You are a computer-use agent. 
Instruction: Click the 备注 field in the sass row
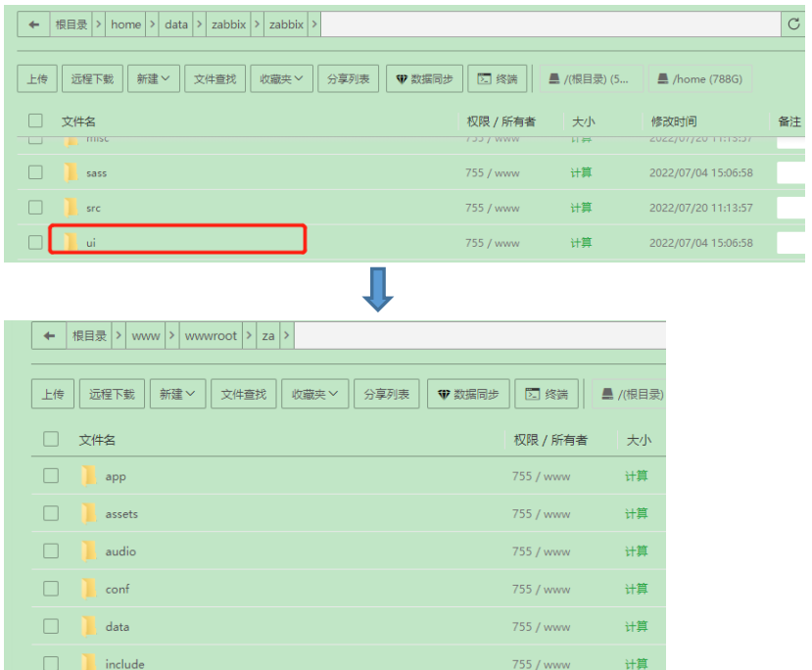[x=793, y=172]
